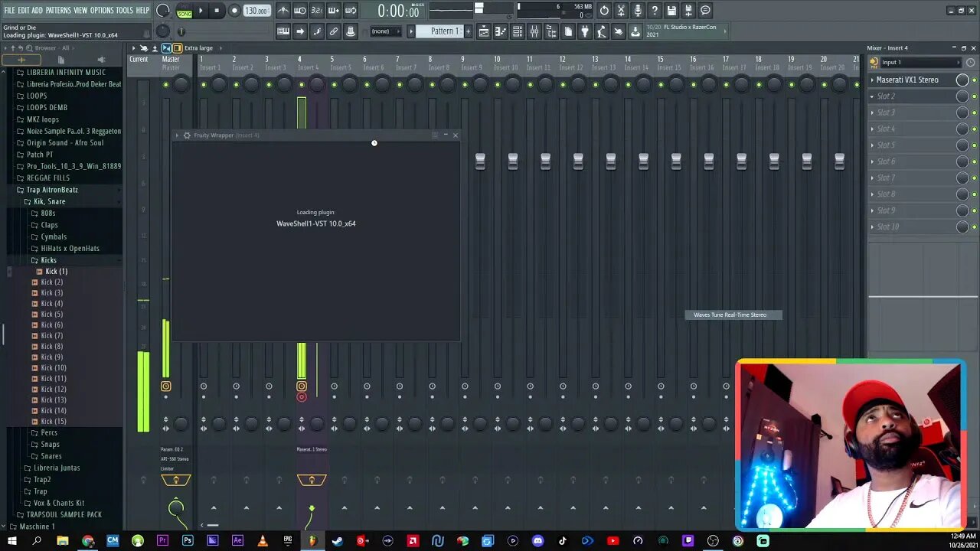Open the Slot 2 effect slot
This screenshot has height=551, width=980.
click(x=911, y=96)
